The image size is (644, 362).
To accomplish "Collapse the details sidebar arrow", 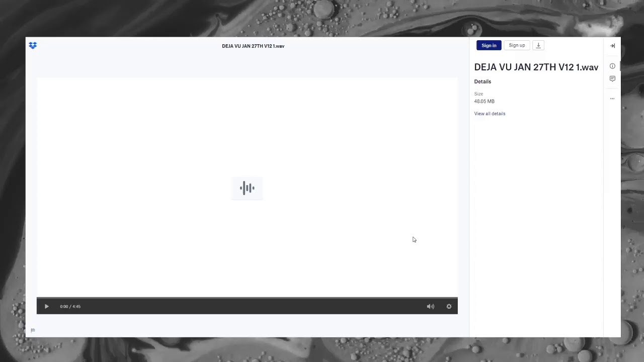I will [612, 46].
